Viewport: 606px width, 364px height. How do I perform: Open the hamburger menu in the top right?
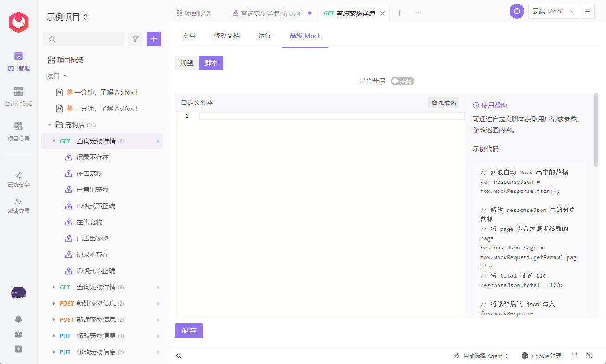point(587,11)
